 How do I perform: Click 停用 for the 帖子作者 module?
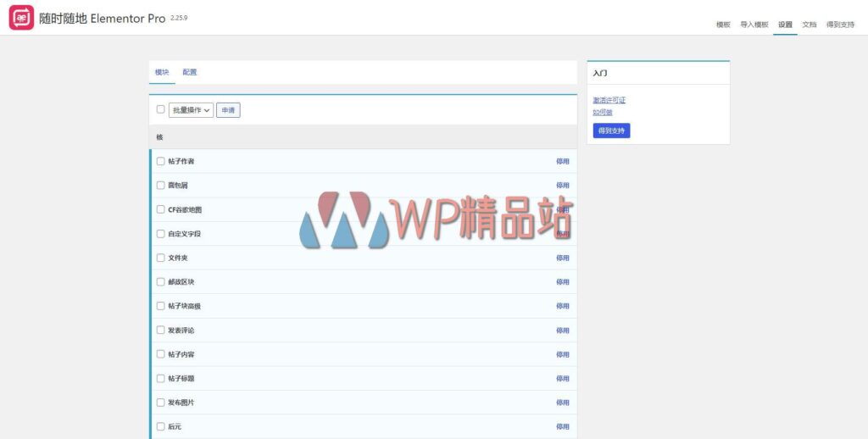(x=563, y=162)
